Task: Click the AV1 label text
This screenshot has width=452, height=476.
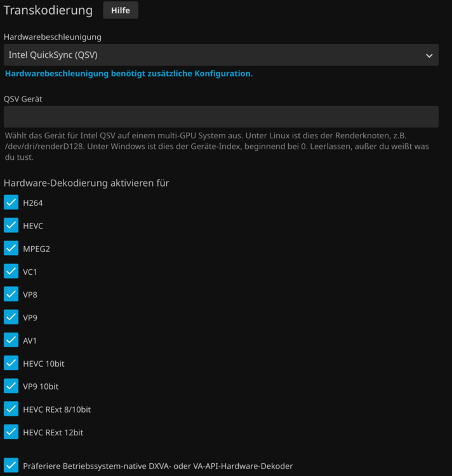Action: pos(30,341)
